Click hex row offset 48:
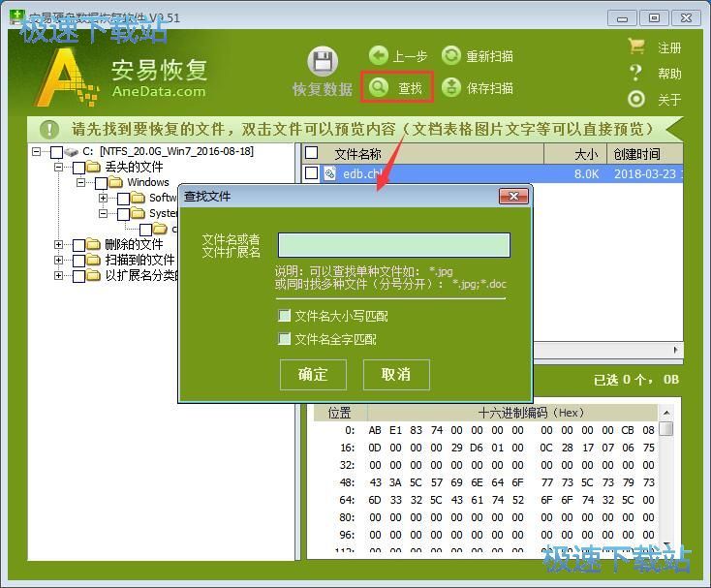This screenshot has height=588, width=711. 348,482
